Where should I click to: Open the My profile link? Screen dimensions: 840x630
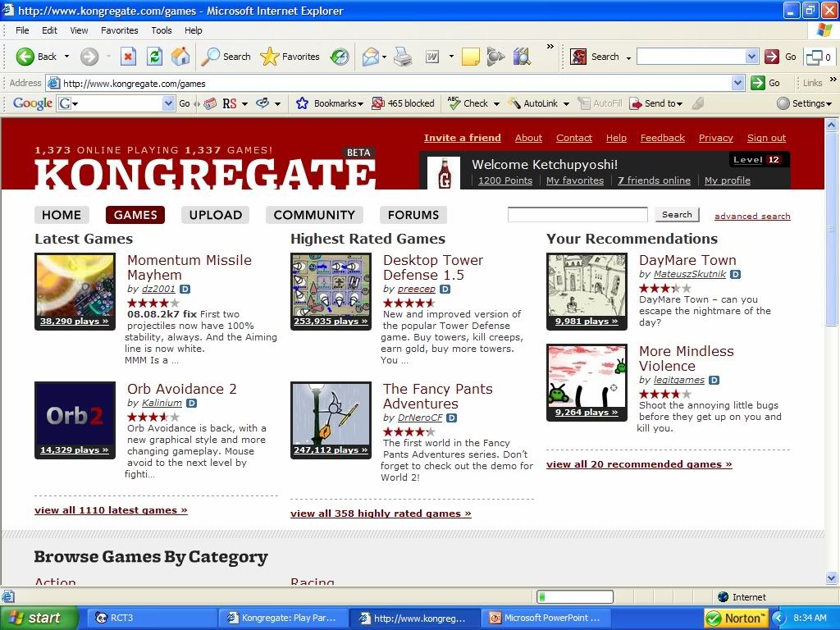727,180
